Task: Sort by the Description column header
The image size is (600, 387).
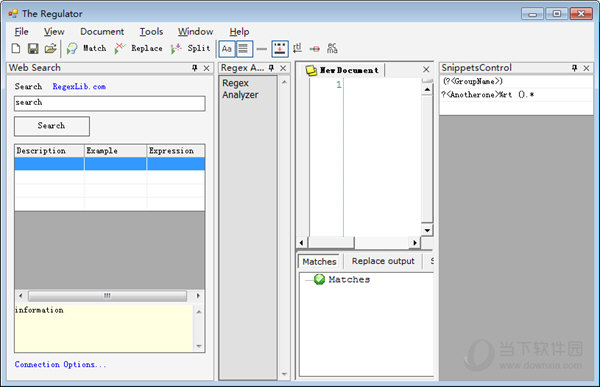Action: coord(49,151)
